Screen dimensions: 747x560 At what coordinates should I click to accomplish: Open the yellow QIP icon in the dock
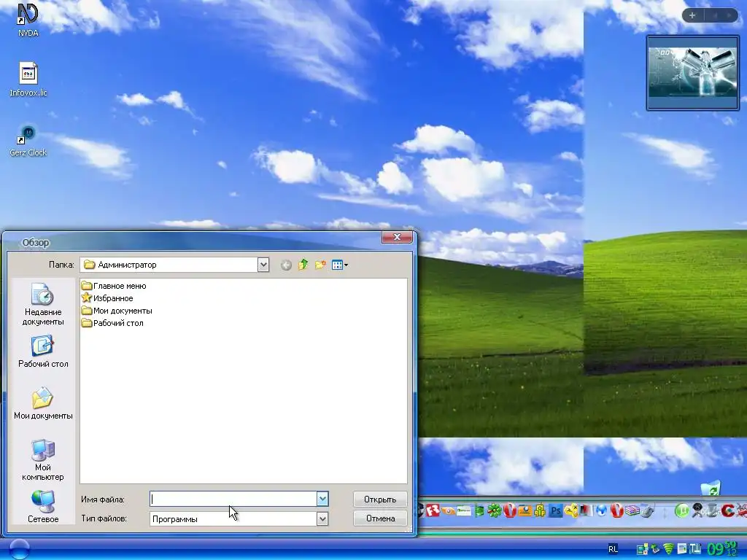[540, 511]
